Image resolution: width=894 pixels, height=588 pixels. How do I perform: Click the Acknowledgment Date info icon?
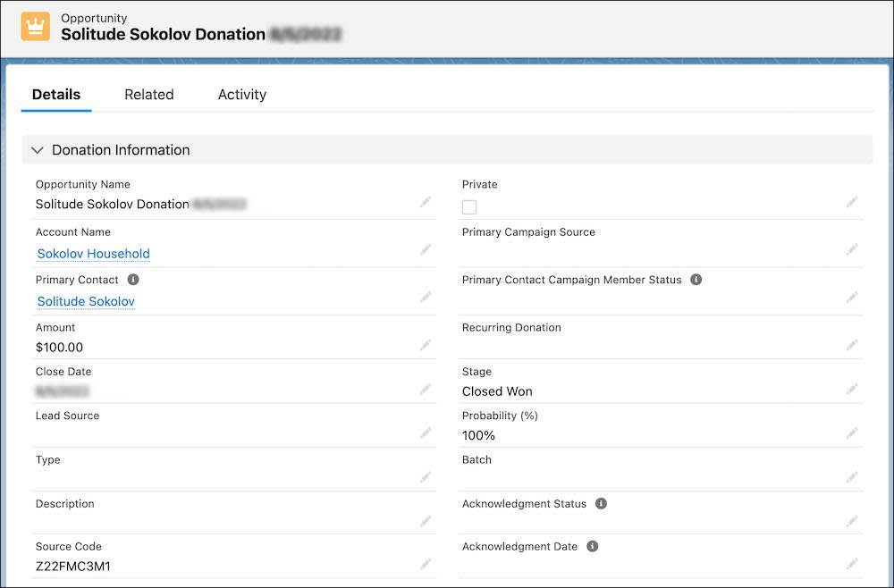(x=592, y=546)
